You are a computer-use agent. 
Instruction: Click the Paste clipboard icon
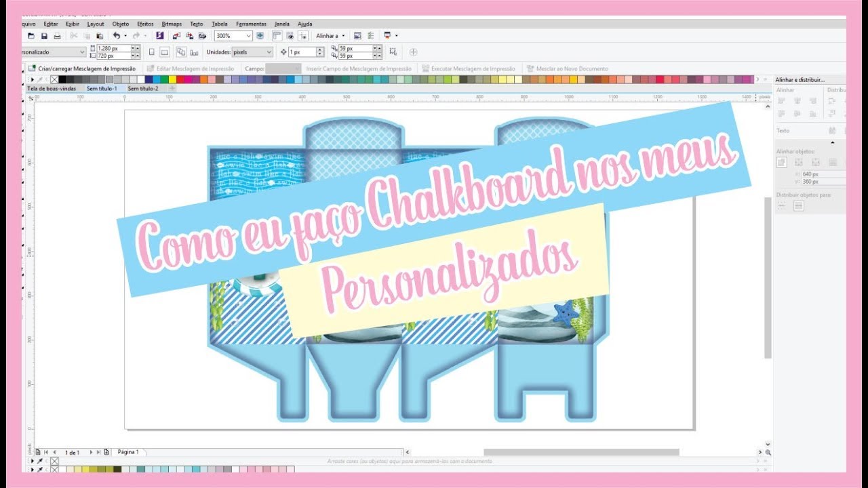(100, 36)
